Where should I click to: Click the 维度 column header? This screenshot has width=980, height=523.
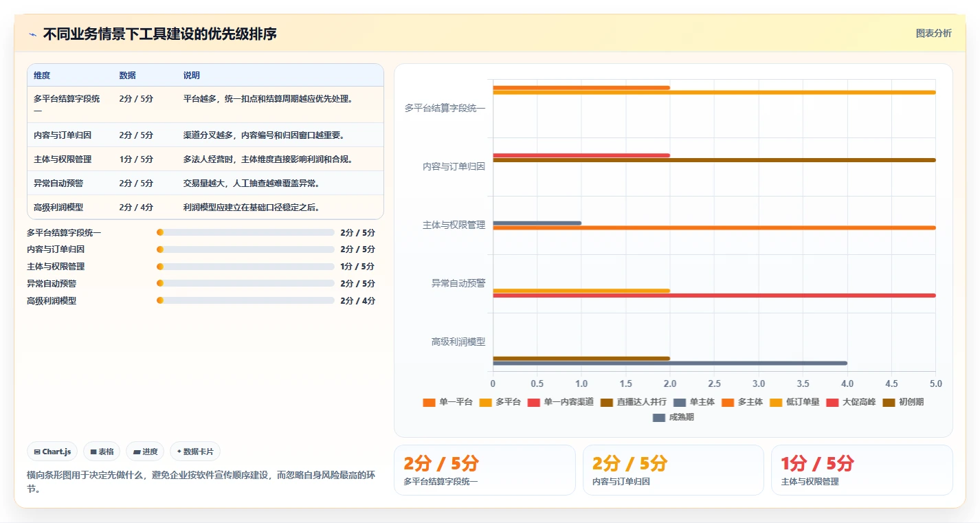click(42, 75)
